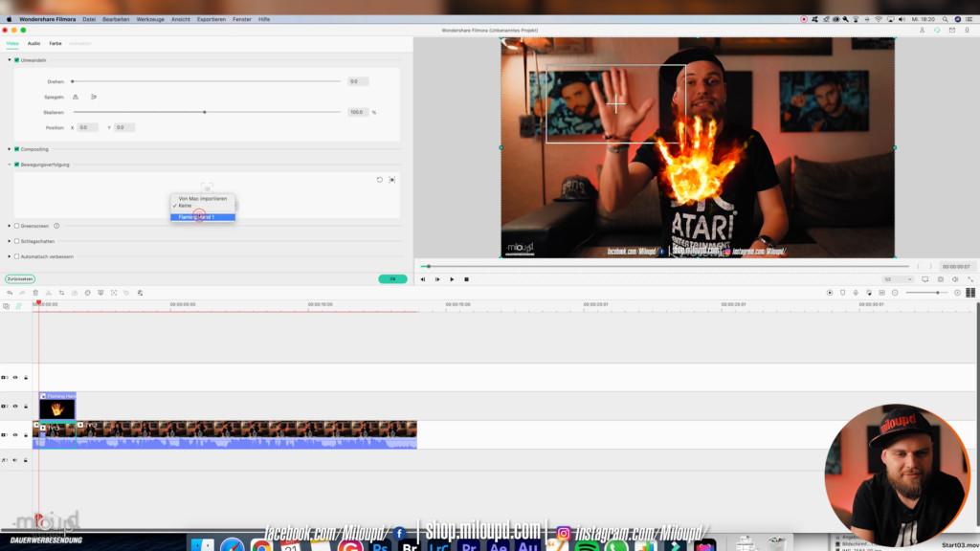This screenshot has height=551, width=980.
Task: Click the voiceover microphone icon
Action: point(856,293)
